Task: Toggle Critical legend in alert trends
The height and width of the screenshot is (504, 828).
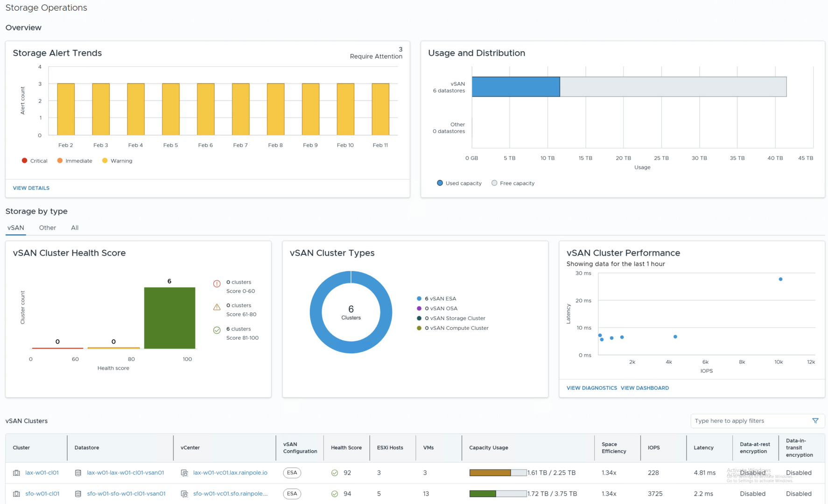Action: tap(35, 161)
